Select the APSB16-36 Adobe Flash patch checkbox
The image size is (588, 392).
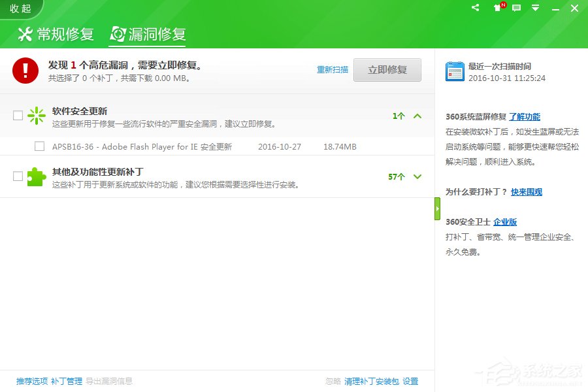click(x=39, y=146)
